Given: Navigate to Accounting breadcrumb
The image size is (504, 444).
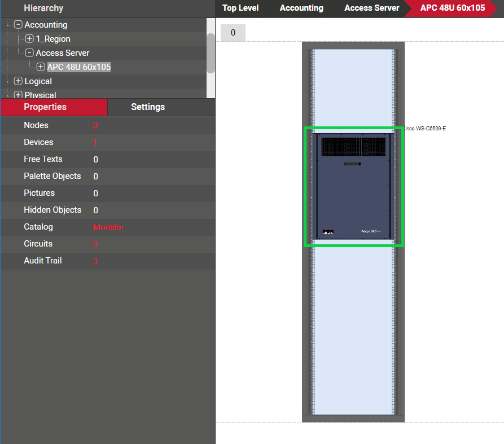Looking at the screenshot, I should pyautogui.click(x=301, y=8).
